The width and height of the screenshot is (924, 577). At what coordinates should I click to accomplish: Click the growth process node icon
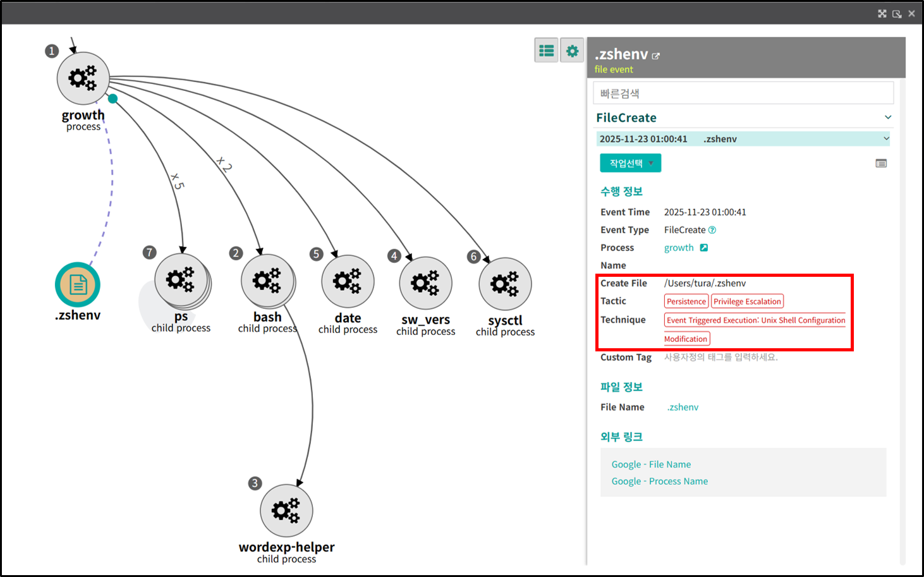pyautogui.click(x=83, y=78)
